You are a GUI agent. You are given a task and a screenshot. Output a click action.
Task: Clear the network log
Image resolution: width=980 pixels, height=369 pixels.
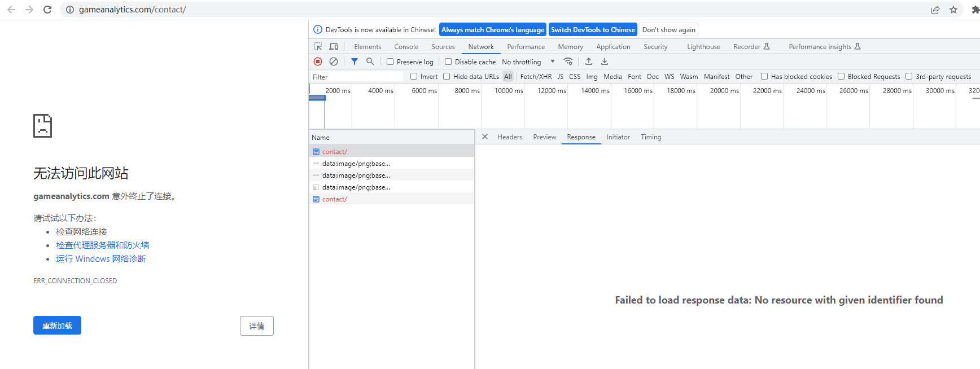coord(334,61)
